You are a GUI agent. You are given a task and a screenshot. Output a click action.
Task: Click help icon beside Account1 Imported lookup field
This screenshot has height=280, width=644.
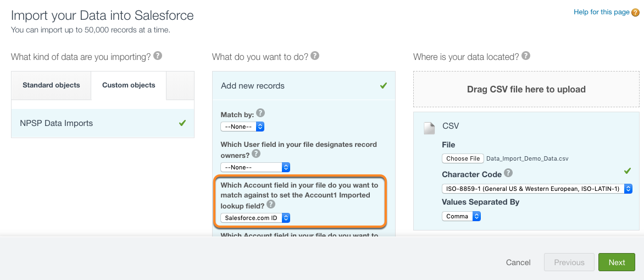click(x=271, y=204)
